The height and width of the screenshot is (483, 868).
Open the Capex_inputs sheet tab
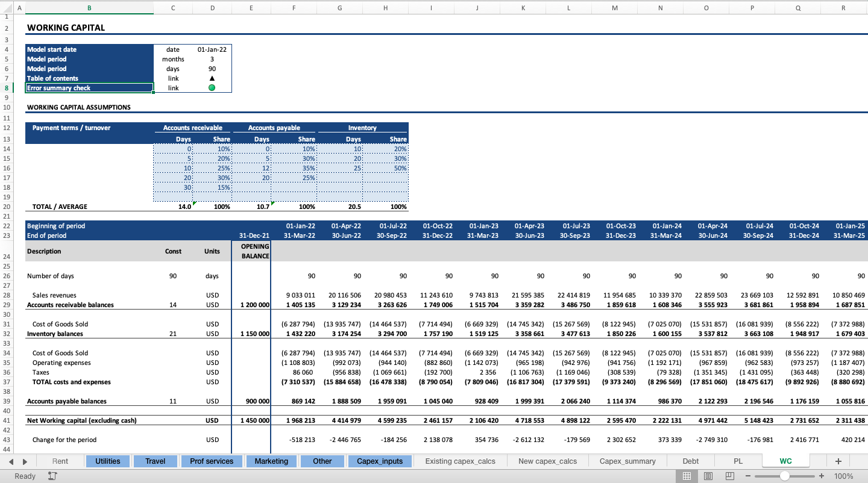coord(380,461)
